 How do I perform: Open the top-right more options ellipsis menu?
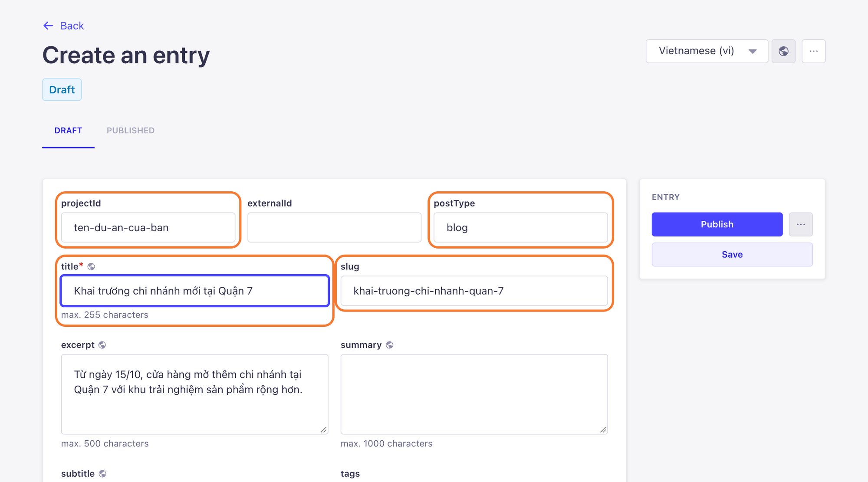click(813, 51)
